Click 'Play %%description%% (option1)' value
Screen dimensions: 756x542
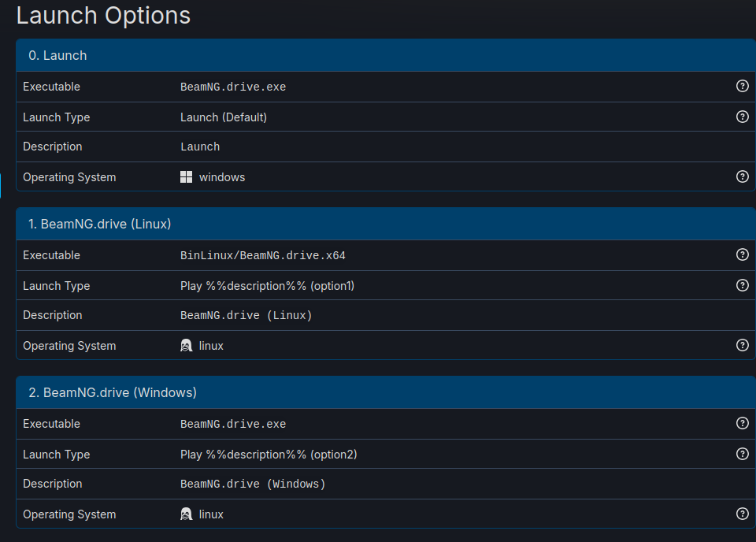pos(267,286)
